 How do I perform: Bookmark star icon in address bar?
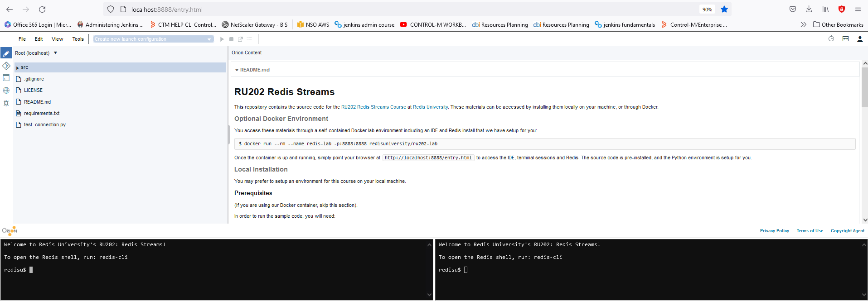pyautogui.click(x=724, y=10)
